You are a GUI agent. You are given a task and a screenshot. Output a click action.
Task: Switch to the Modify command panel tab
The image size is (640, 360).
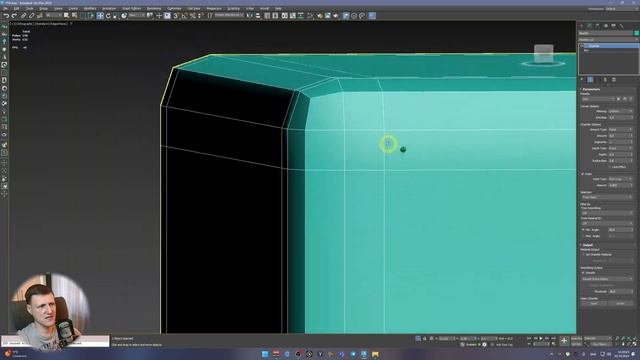590,26
